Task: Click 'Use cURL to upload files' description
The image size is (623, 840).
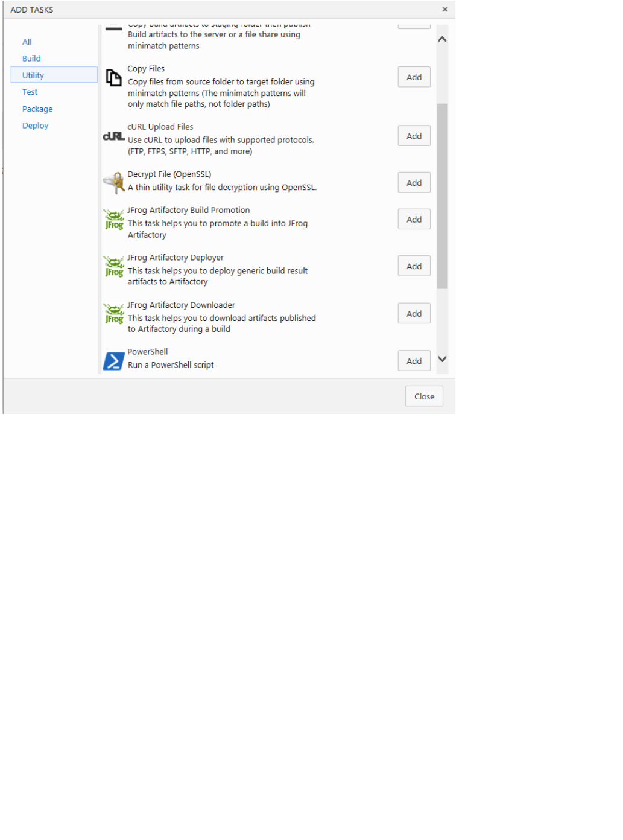Action: [221, 145]
